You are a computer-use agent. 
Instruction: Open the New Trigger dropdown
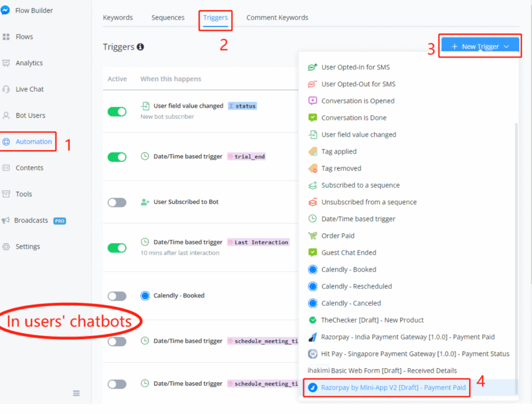[x=480, y=47]
